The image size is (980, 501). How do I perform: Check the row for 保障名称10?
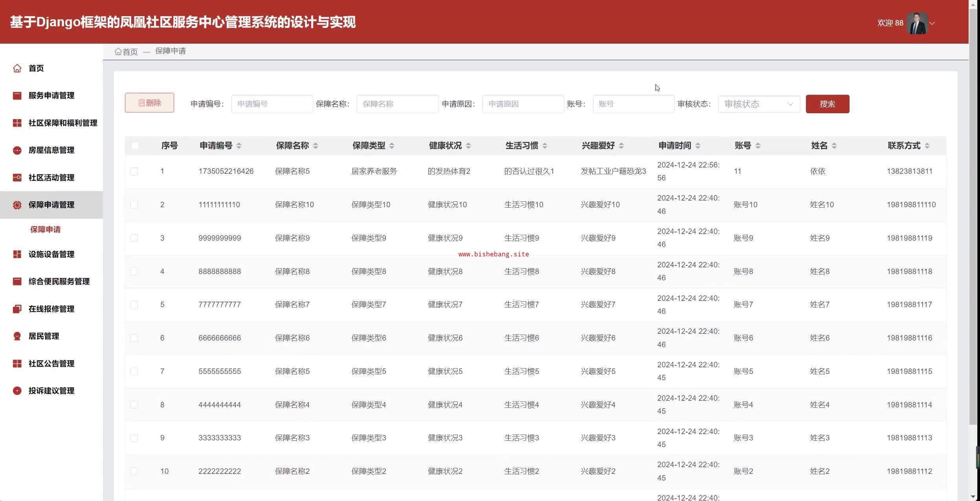click(134, 204)
